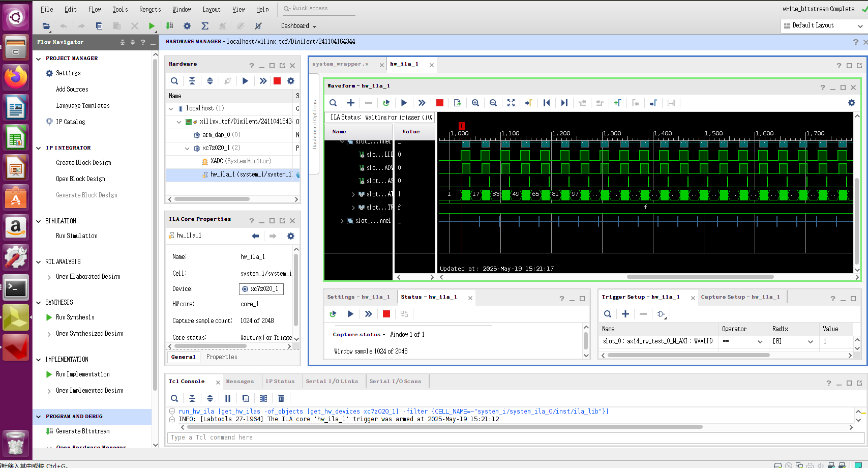The image size is (868, 468).
Task: Open the Reports menu
Action: pyautogui.click(x=149, y=9)
